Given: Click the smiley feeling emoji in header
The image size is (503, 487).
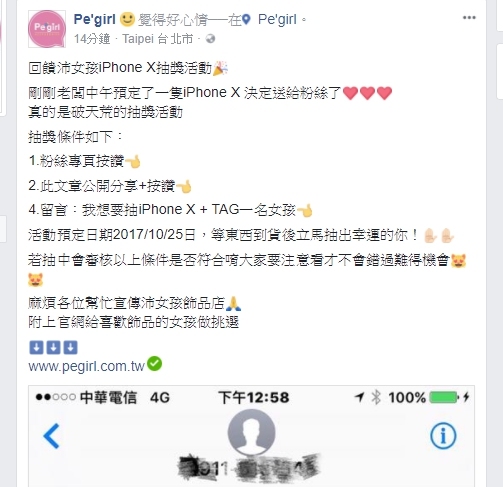Looking at the screenshot, I should pyautogui.click(x=127, y=19).
